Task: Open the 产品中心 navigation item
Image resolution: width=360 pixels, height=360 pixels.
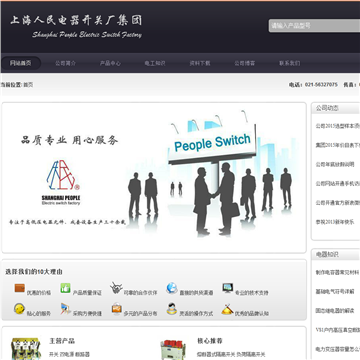Action: [x=110, y=63]
